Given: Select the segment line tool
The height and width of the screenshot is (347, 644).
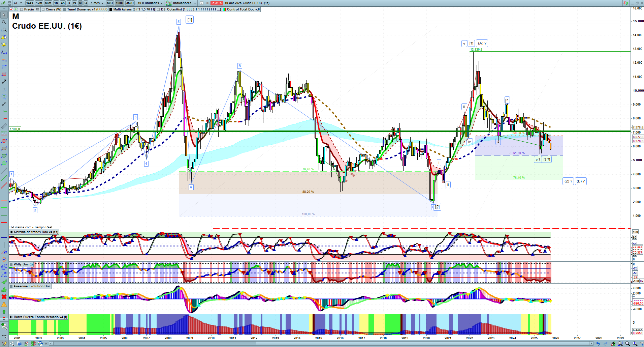Looking at the screenshot, I should (x=4, y=104).
